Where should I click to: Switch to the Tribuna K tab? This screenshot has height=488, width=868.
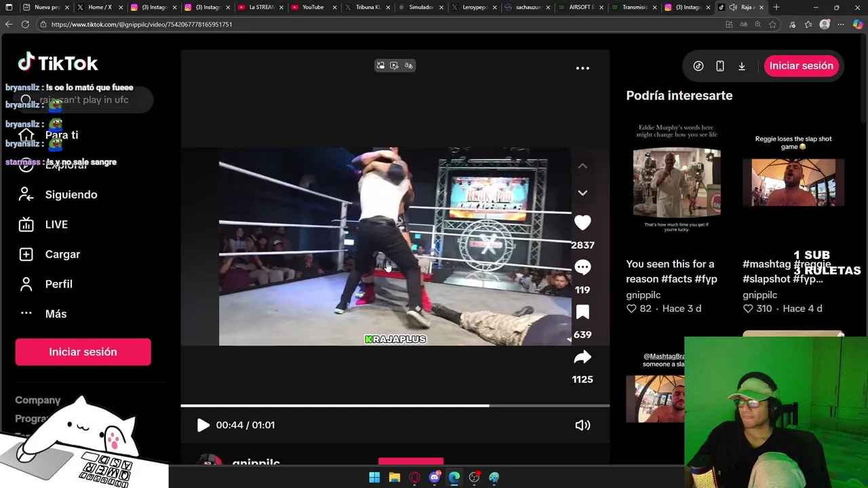(368, 7)
